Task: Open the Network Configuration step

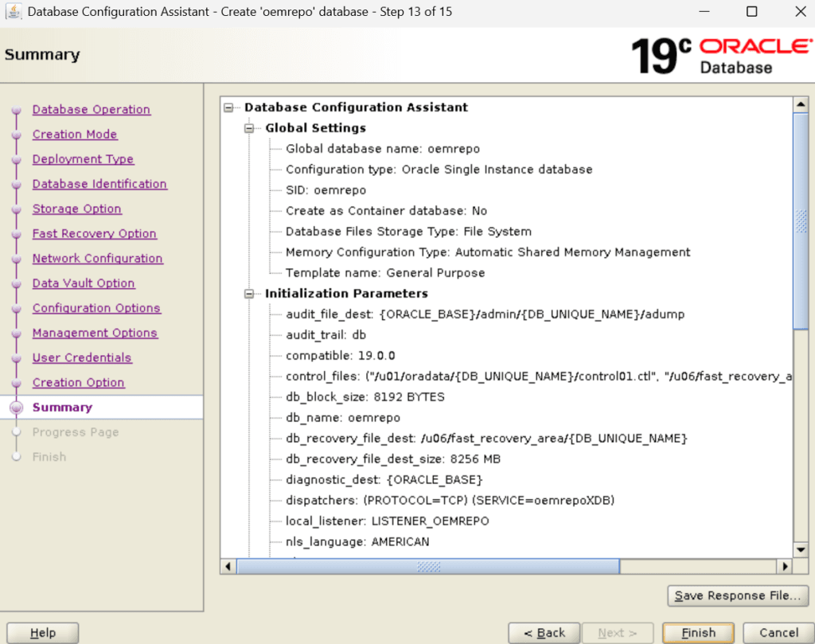Action: [x=97, y=259]
